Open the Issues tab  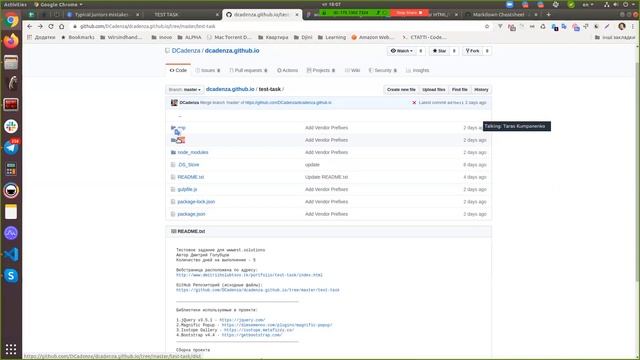point(208,70)
